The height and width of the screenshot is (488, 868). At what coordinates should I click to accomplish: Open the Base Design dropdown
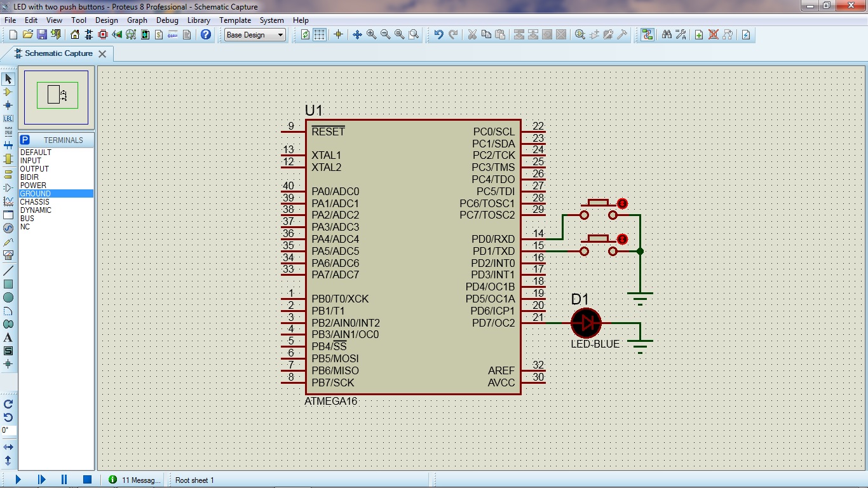[x=254, y=35]
